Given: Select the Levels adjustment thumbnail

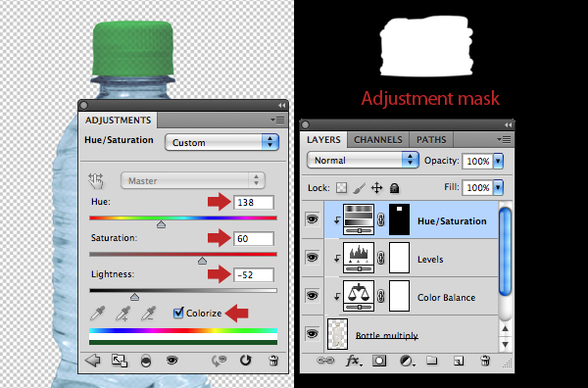Looking at the screenshot, I should coord(359,258).
